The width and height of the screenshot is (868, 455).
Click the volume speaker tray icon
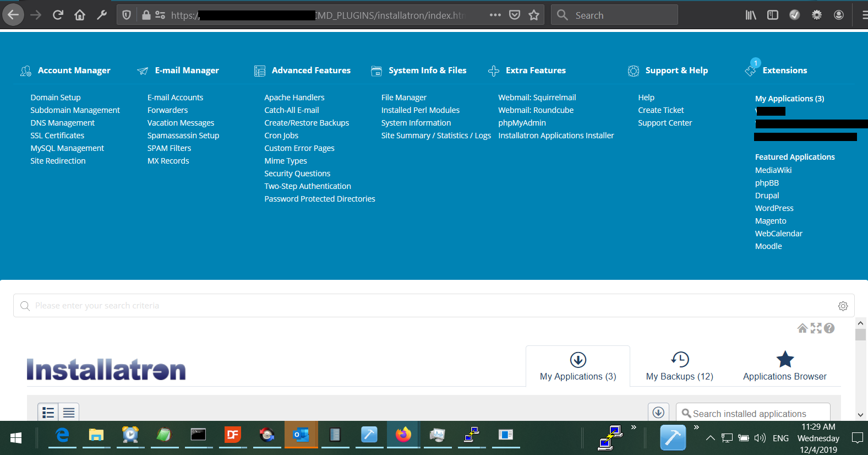[760, 438]
